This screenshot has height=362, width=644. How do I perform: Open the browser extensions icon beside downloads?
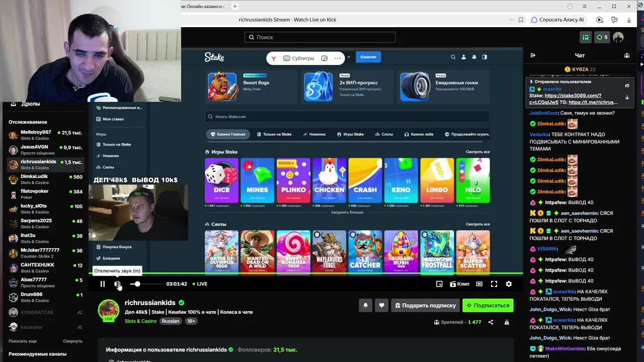pos(614,20)
